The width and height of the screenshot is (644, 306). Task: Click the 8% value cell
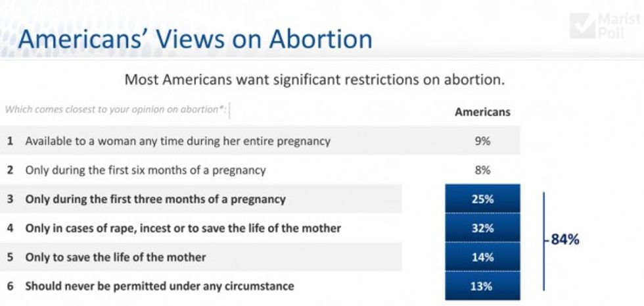click(x=482, y=170)
